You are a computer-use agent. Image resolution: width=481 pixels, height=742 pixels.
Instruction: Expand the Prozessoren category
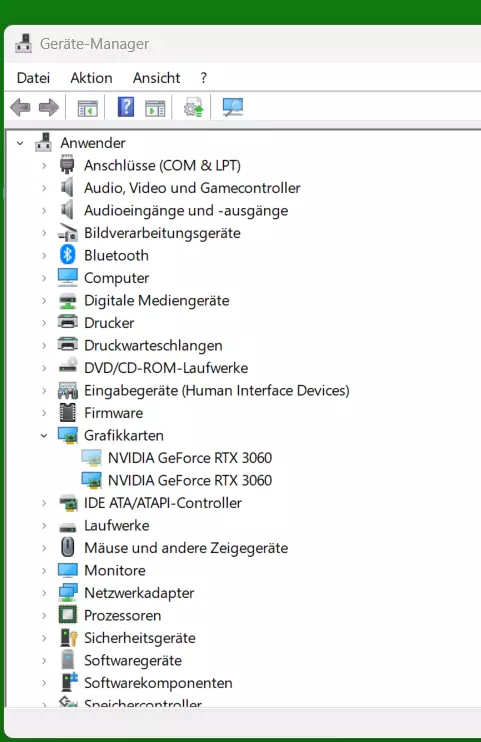(x=44, y=615)
